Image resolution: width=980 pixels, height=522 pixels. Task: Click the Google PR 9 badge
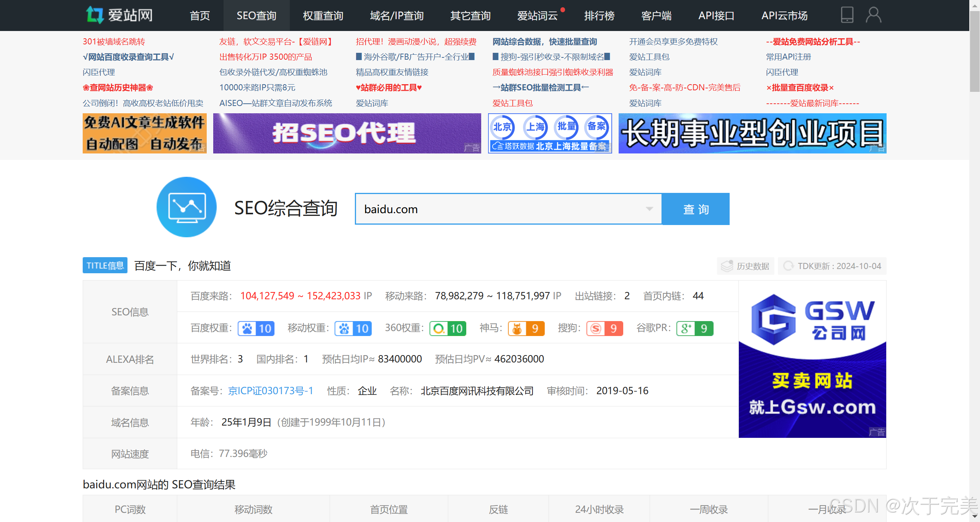[694, 328]
